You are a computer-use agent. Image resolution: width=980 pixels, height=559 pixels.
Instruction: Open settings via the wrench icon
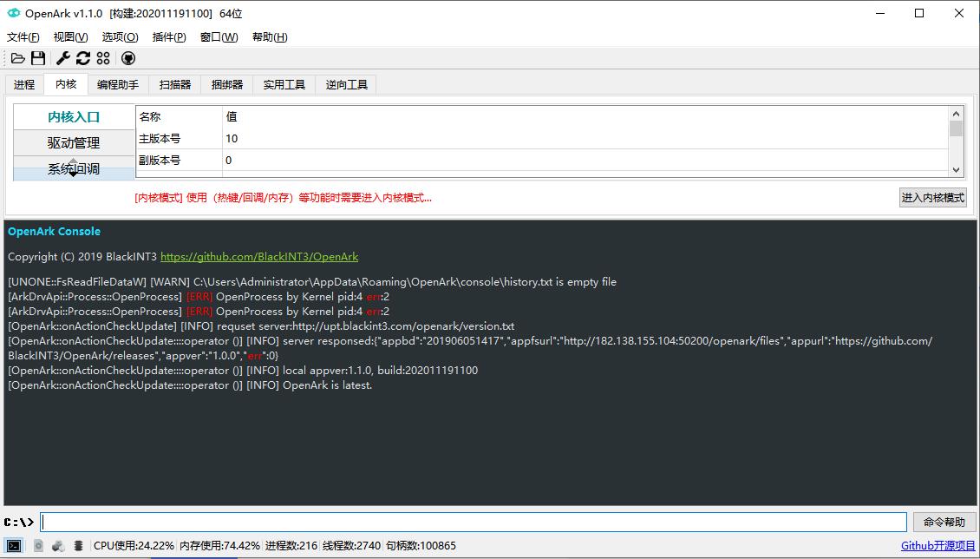click(63, 58)
